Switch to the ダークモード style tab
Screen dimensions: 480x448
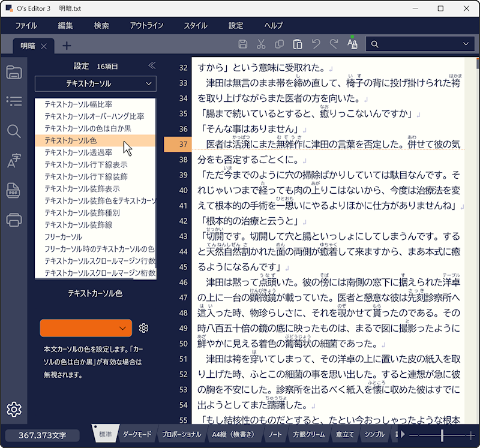tap(137, 434)
